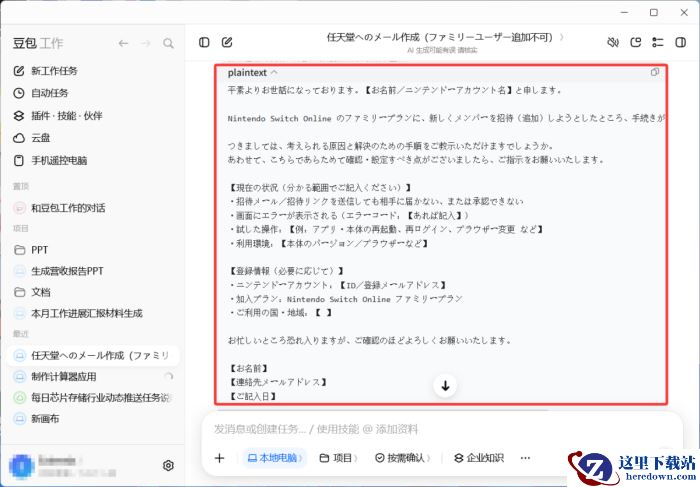The height and width of the screenshot is (487, 700).
Task: Click the sidebar back arrow
Action: coord(123,43)
